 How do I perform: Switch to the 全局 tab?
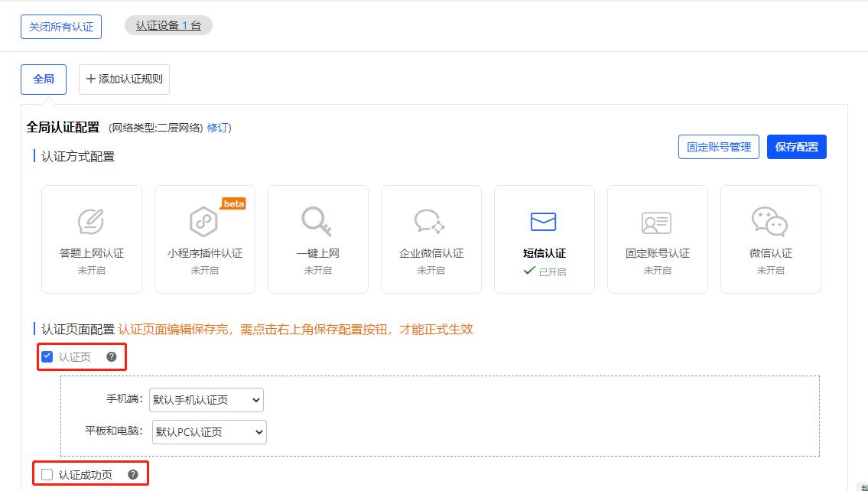pyautogui.click(x=43, y=80)
